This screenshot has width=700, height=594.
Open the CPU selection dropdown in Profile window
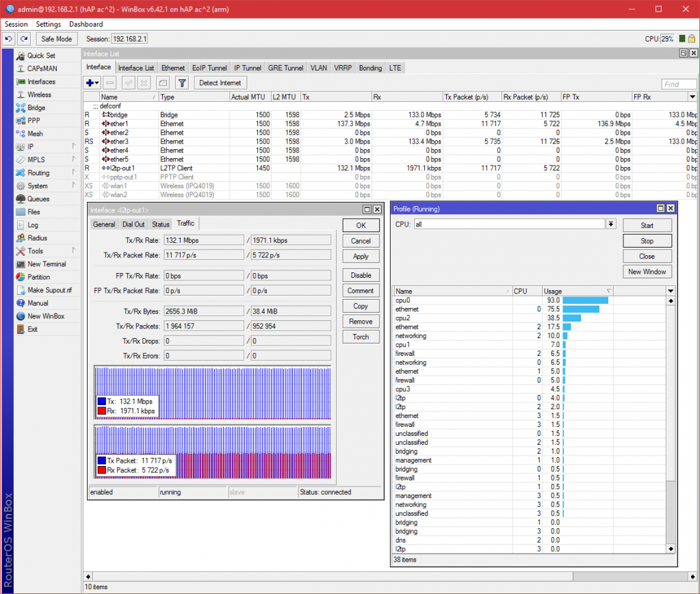pos(610,224)
